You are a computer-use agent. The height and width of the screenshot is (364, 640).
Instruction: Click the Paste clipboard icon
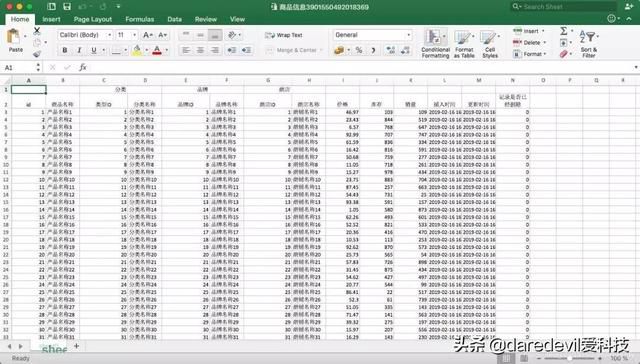14,37
